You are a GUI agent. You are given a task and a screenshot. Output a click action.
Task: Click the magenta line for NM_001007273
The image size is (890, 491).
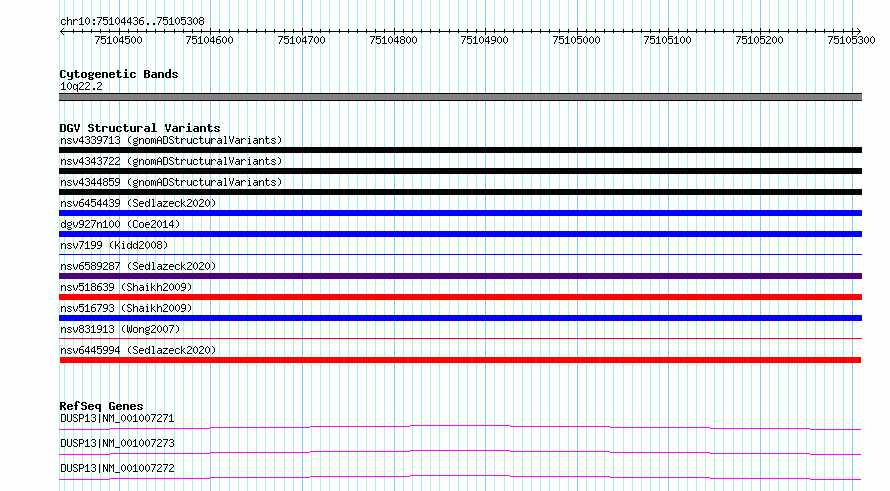460,452
